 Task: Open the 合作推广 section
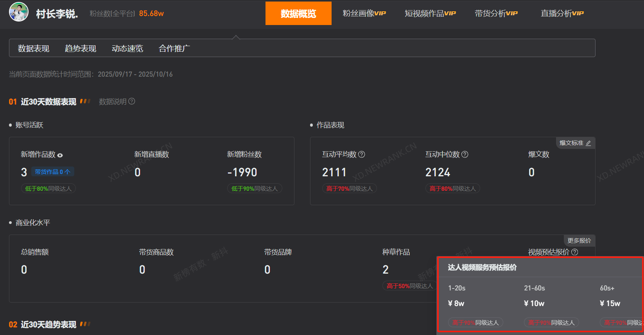click(174, 48)
